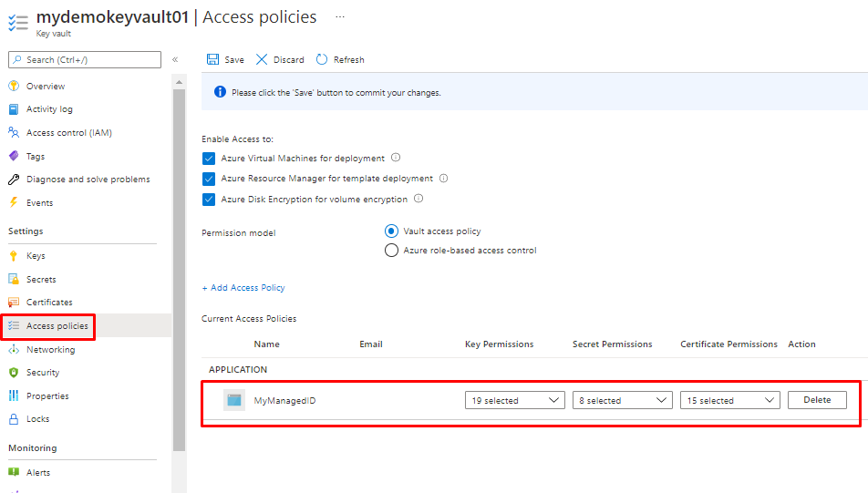Go to Access control (IAM) page
The height and width of the screenshot is (493, 868).
(x=68, y=133)
